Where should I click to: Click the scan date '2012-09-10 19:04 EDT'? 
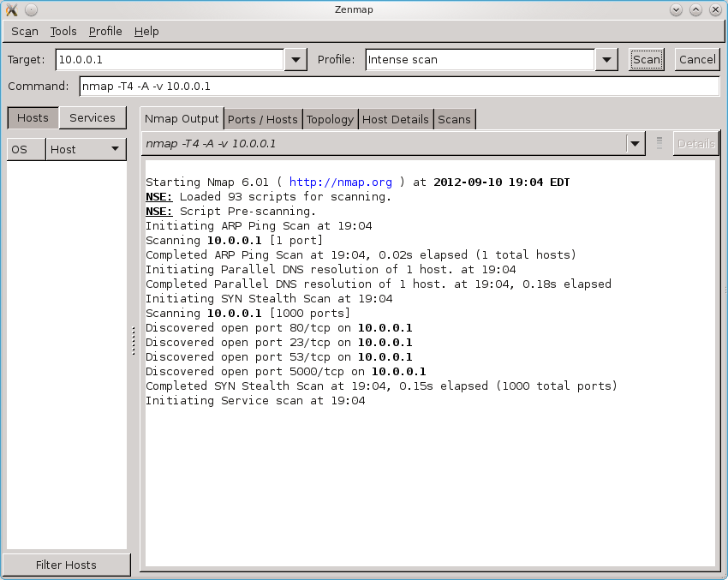(501, 182)
